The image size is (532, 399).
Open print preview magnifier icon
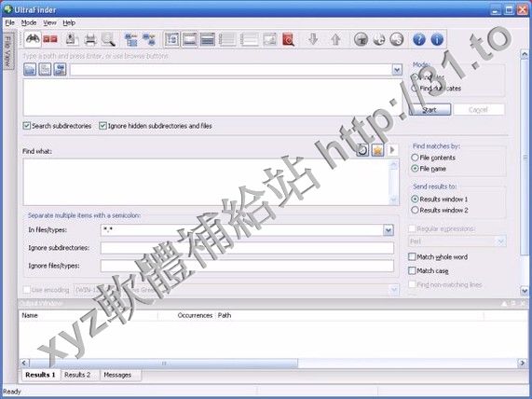point(109,39)
